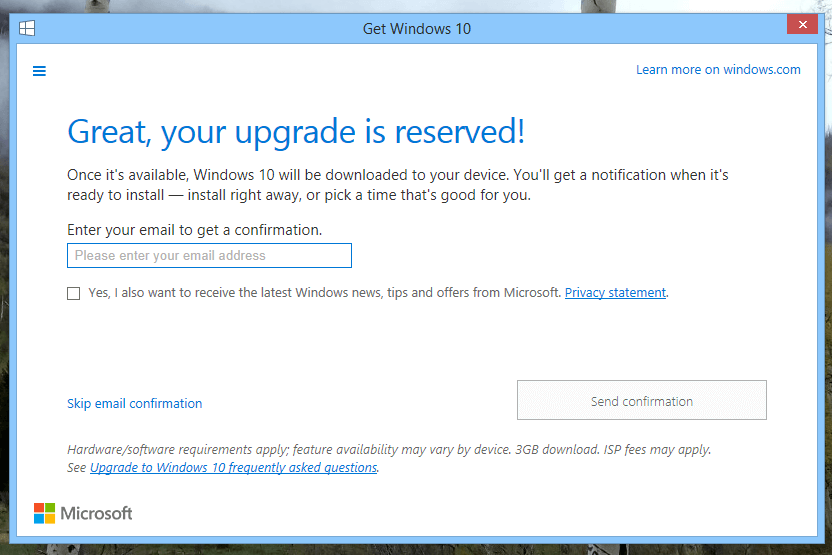The width and height of the screenshot is (832, 555).
Task: Click the Send confirmation button
Action: (642, 400)
